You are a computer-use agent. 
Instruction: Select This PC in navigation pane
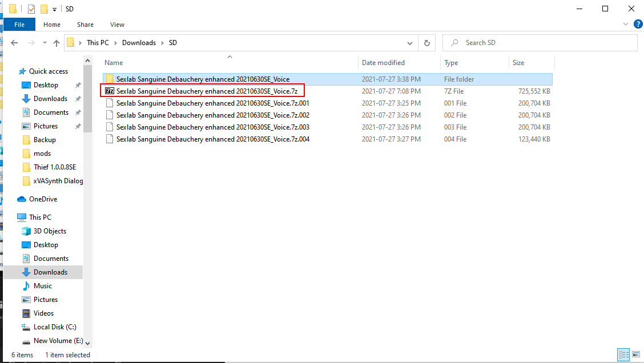pos(40,217)
